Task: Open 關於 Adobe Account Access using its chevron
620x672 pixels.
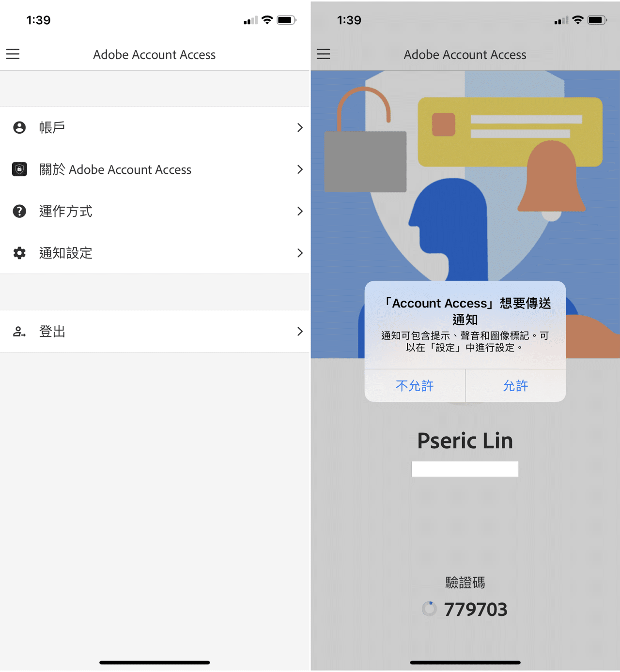Action: (x=300, y=169)
